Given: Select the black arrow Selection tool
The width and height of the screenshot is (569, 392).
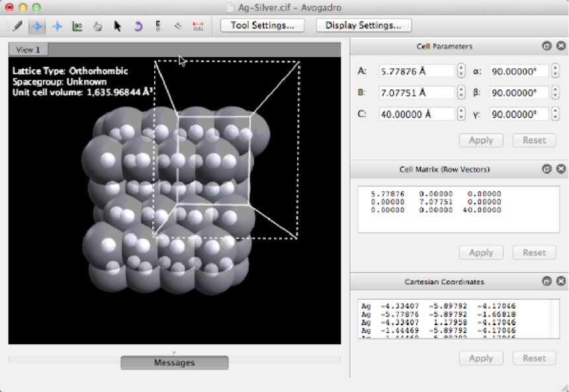Looking at the screenshot, I should pos(117,26).
